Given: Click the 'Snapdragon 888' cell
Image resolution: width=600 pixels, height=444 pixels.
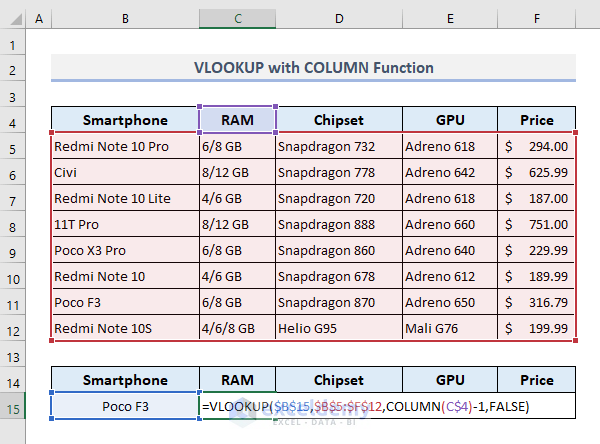Looking at the screenshot, I should tap(339, 224).
